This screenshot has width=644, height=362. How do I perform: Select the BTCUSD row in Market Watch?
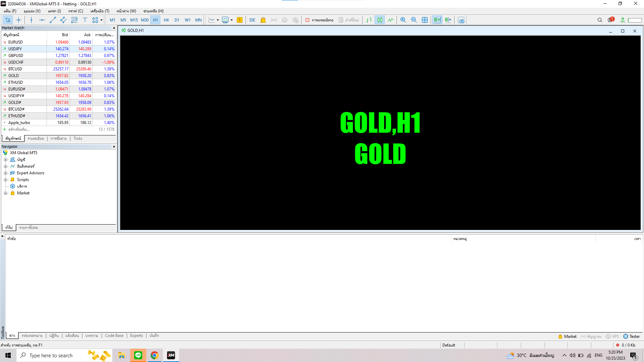[x=59, y=69]
